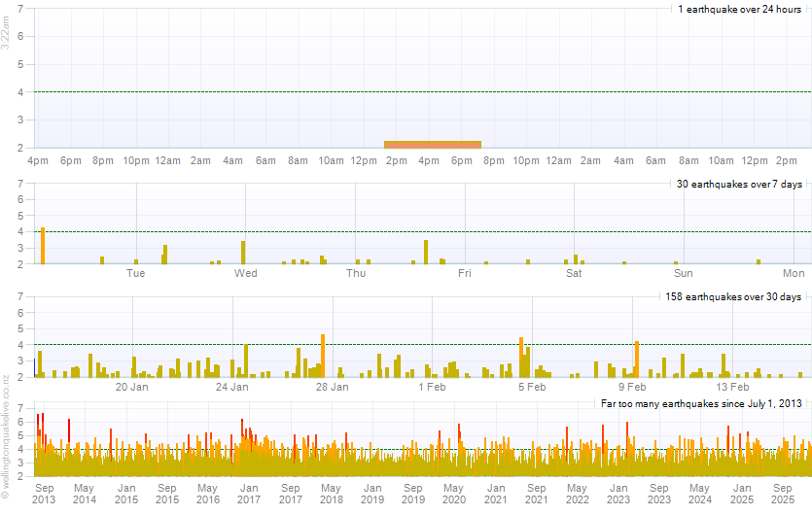Click the orange bar near 9 Feb
The height and width of the screenshot is (515, 812).
coord(636,359)
